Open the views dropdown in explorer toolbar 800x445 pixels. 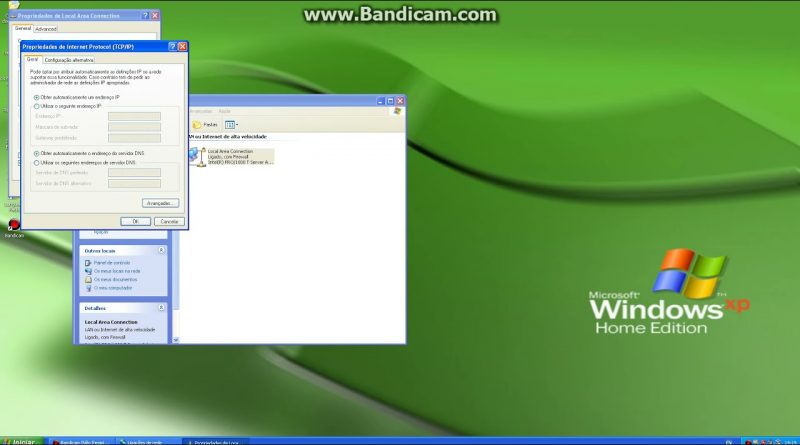[231, 125]
